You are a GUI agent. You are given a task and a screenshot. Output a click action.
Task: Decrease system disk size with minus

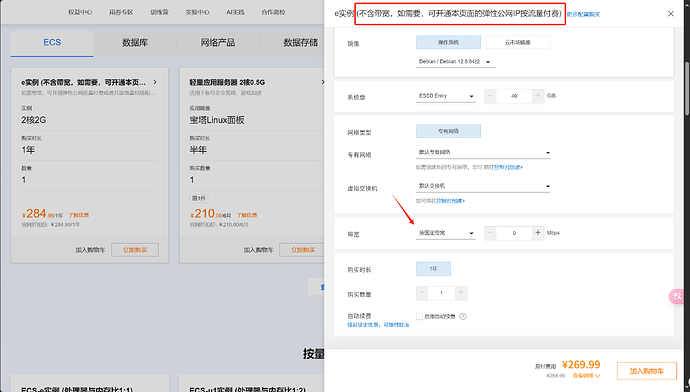pyautogui.click(x=490, y=95)
